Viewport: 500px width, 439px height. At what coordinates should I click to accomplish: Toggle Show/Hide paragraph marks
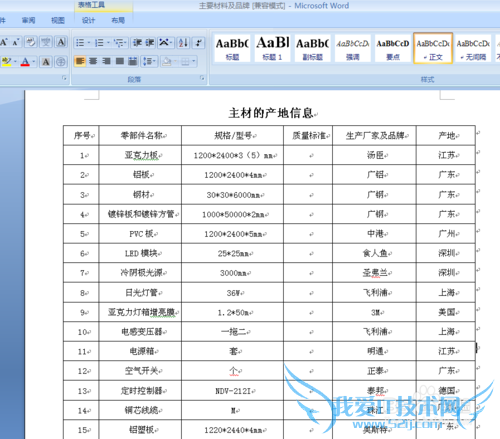(x=199, y=43)
